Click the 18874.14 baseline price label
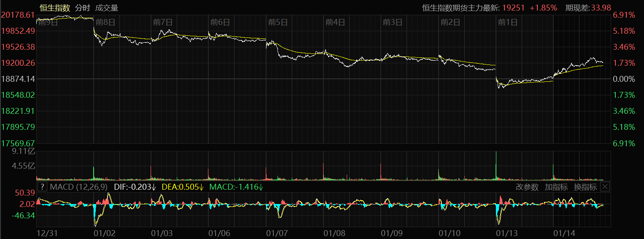The width and height of the screenshot is (644, 239). pyautogui.click(x=18, y=79)
